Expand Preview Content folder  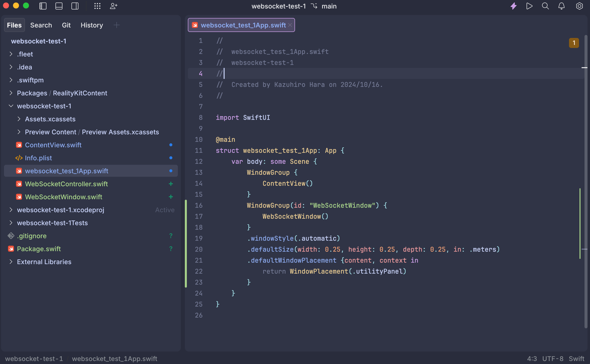pyautogui.click(x=19, y=132)
